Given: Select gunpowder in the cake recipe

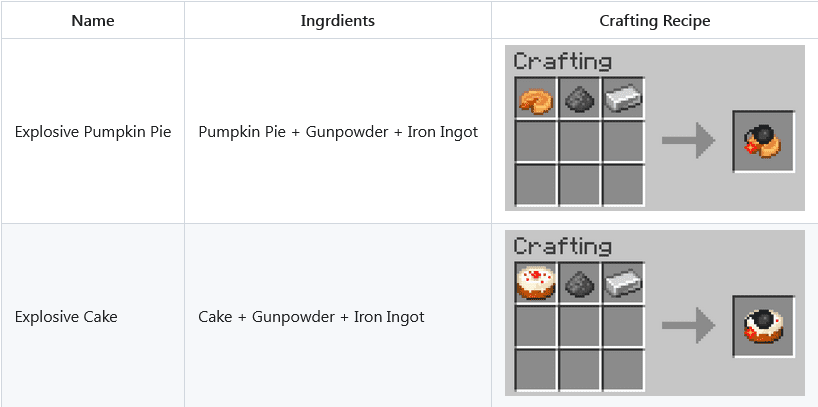Looking at the screenshot, I should point(579,283).
